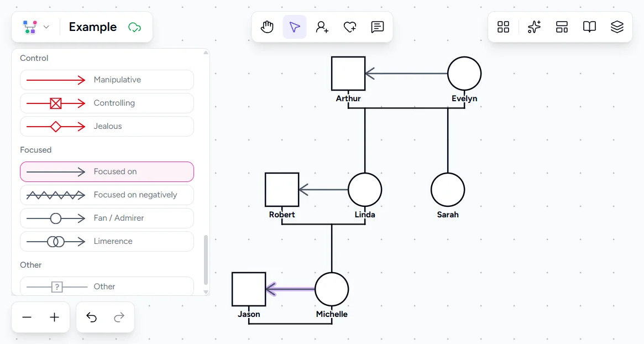Click the Arthur name label
Image resolution: width=644 pixels, height=344 pixels.
(x=348, y=98)
